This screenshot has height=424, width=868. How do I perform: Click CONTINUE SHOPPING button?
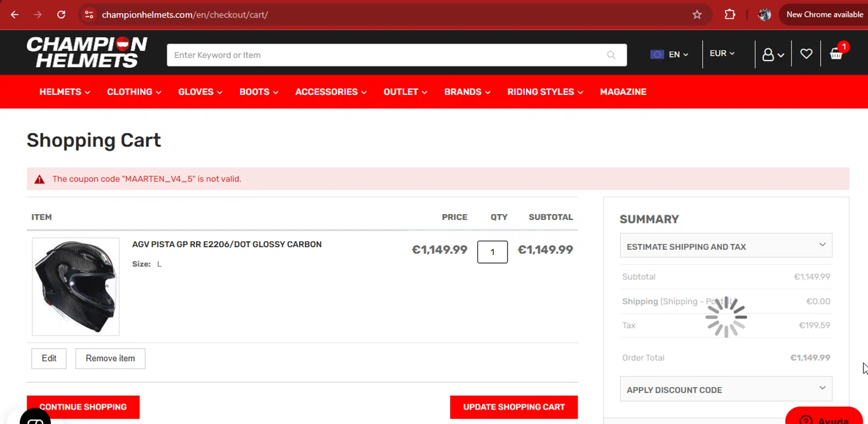(x=83, y=407)
